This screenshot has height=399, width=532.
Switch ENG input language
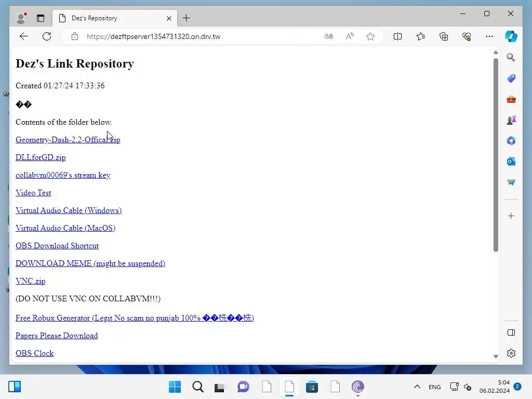tap(435, 387)
